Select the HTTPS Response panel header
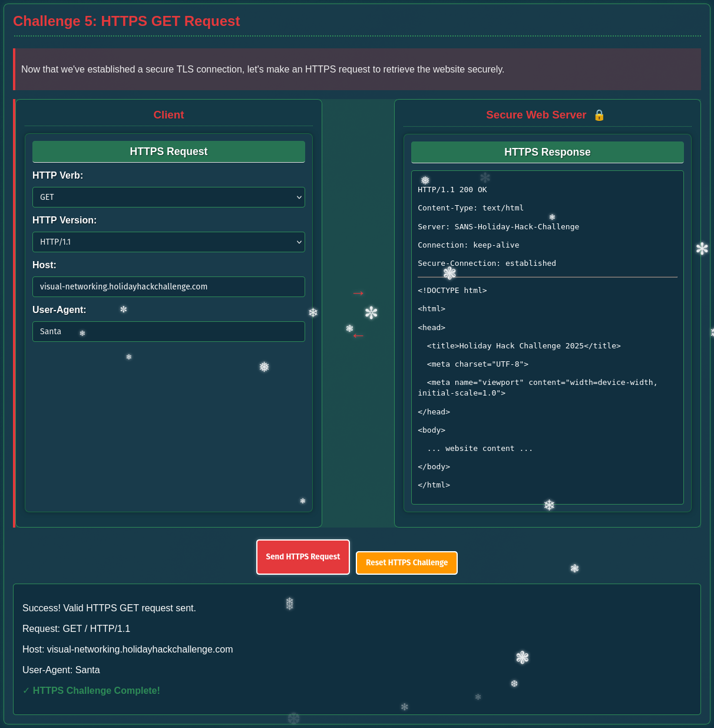Screen dimensions: 714x728 (x=547, y=152)
